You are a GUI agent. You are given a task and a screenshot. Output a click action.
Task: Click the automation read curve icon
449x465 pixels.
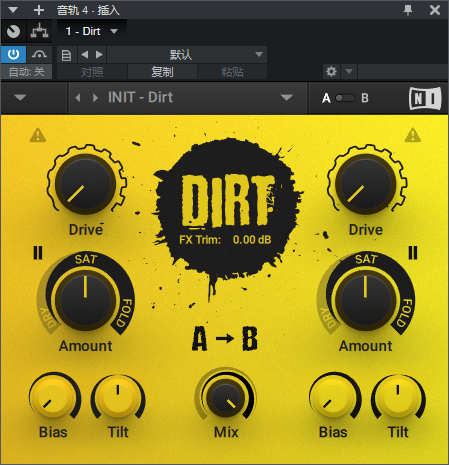39,54
